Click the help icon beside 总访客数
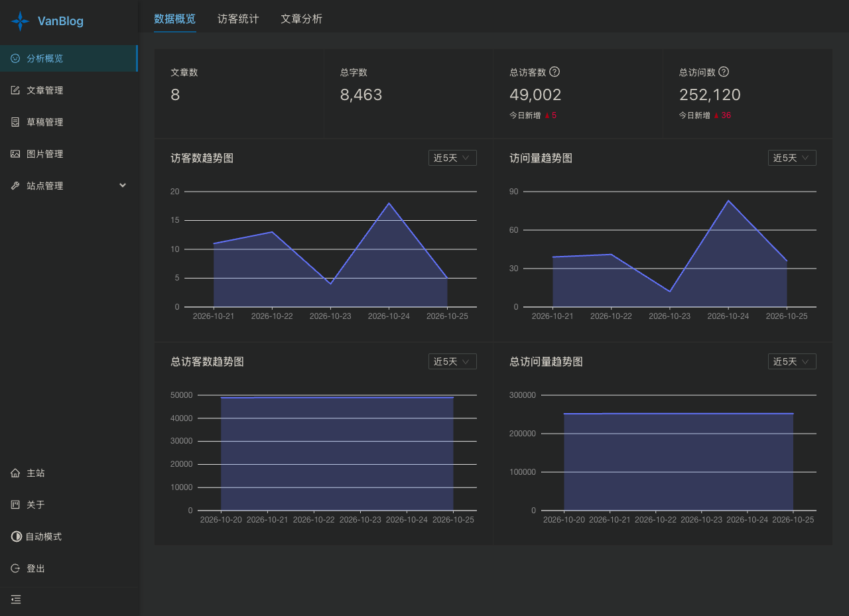The width and height of the screenshot is (849, 616). click(555, 72)
